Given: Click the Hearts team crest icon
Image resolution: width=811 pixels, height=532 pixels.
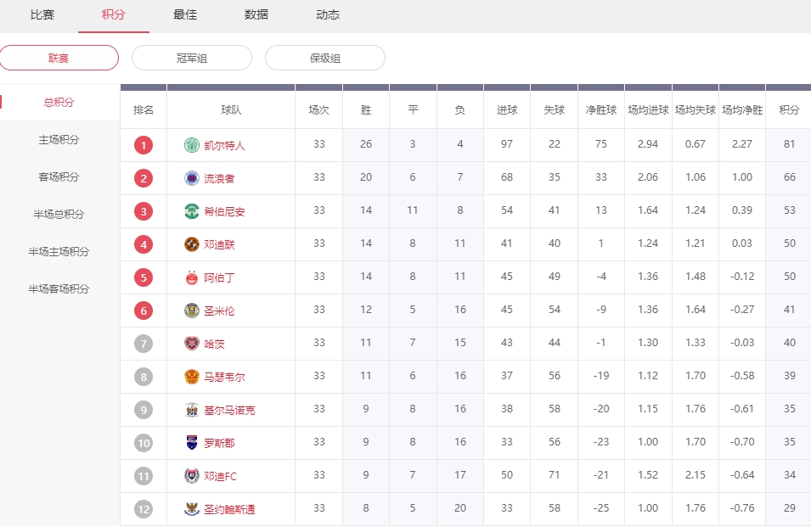Looking at the screenshot, I should [191, 344].
